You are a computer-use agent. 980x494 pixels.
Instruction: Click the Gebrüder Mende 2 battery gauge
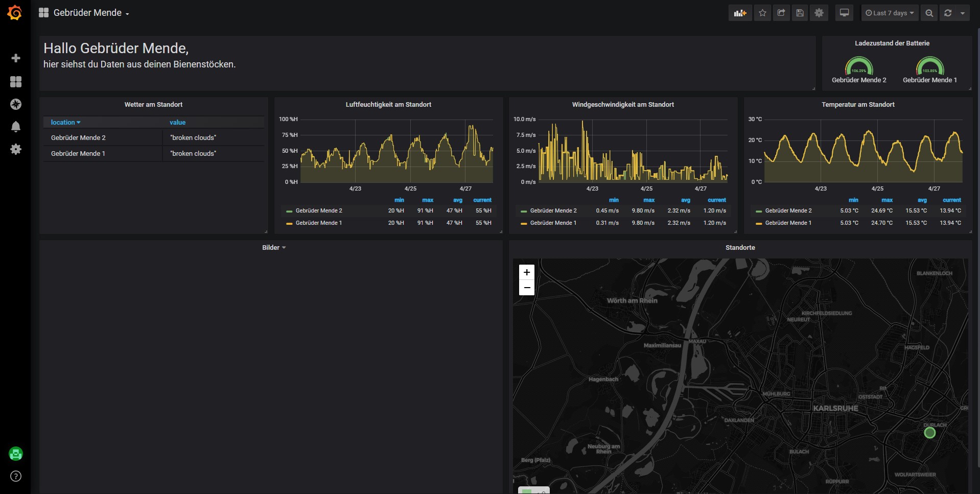point(859,66)
